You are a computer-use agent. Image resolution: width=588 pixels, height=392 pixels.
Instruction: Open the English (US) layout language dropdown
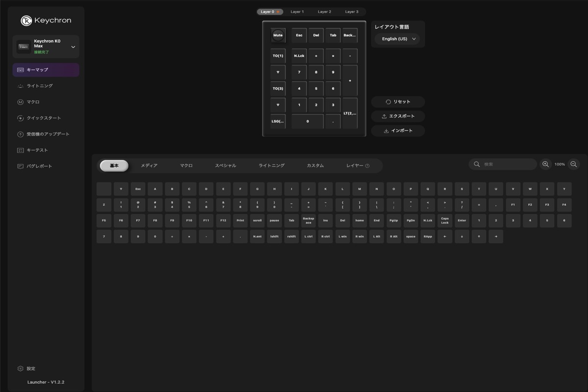coord(397,39)
